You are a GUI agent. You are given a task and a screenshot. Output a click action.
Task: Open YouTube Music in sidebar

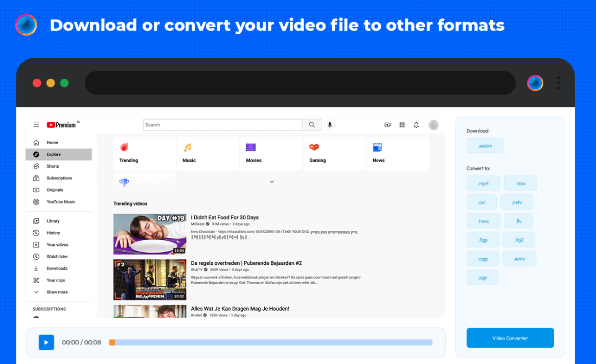point(59,201)
